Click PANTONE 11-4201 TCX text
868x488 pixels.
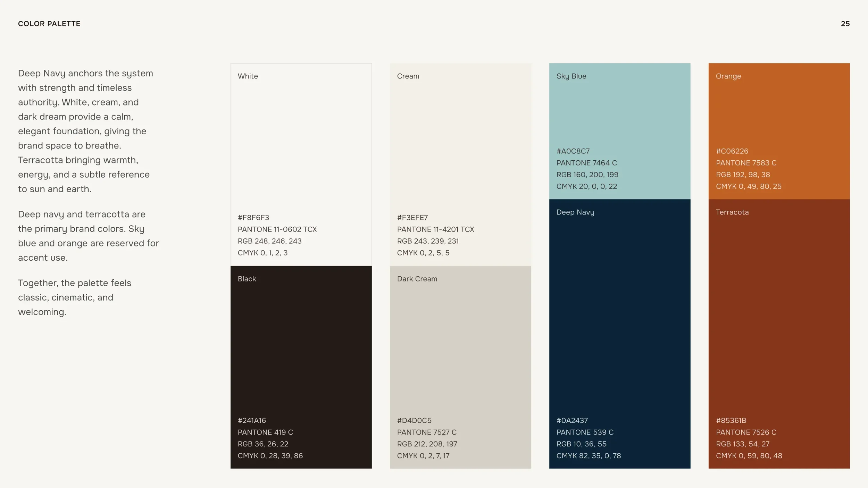[x=435, y=229]
